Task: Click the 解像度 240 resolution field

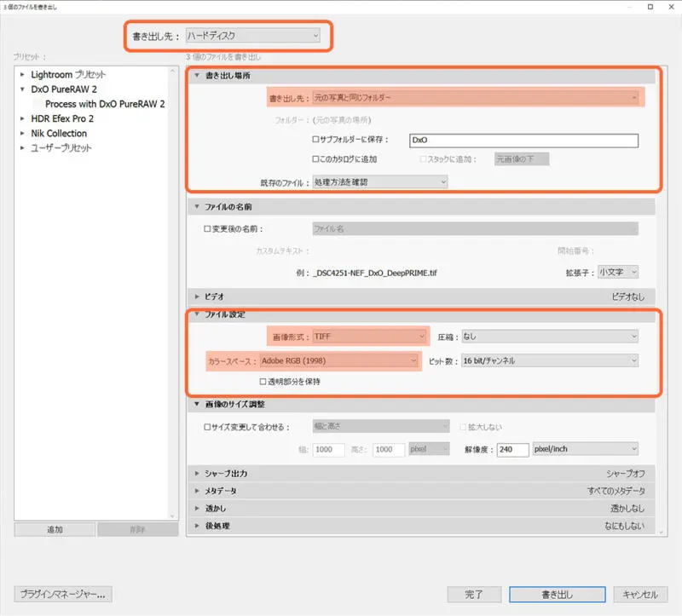Action: click(x=513, y=450)
